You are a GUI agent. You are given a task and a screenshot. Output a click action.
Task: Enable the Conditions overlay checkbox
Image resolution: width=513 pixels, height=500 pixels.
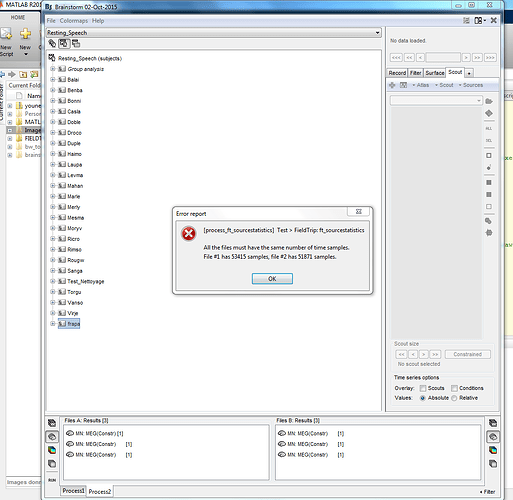[454, 388]
